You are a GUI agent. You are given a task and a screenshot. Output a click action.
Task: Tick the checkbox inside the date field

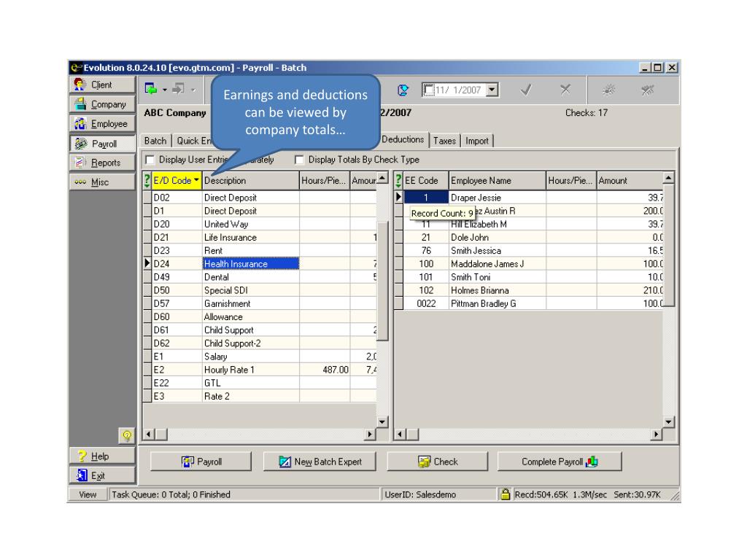coord(428,90)
